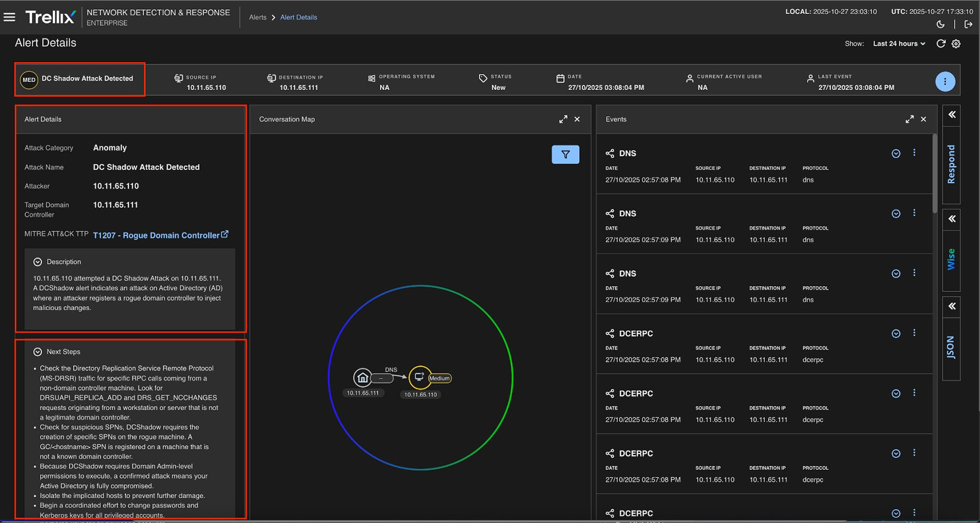Open the Last 24 hours time dropdown
The height and width of the screenshot is (523, 980).
[899, 44]
